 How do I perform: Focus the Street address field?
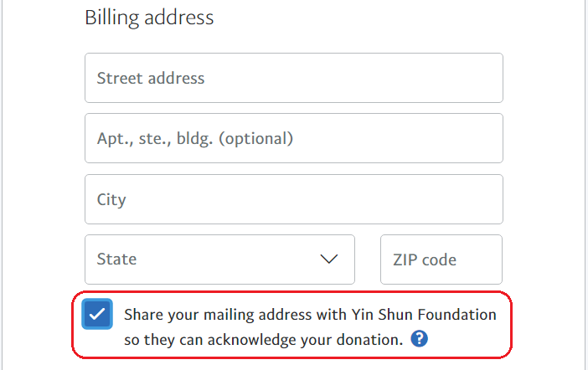pyautogui.click(x=294, y=78)
